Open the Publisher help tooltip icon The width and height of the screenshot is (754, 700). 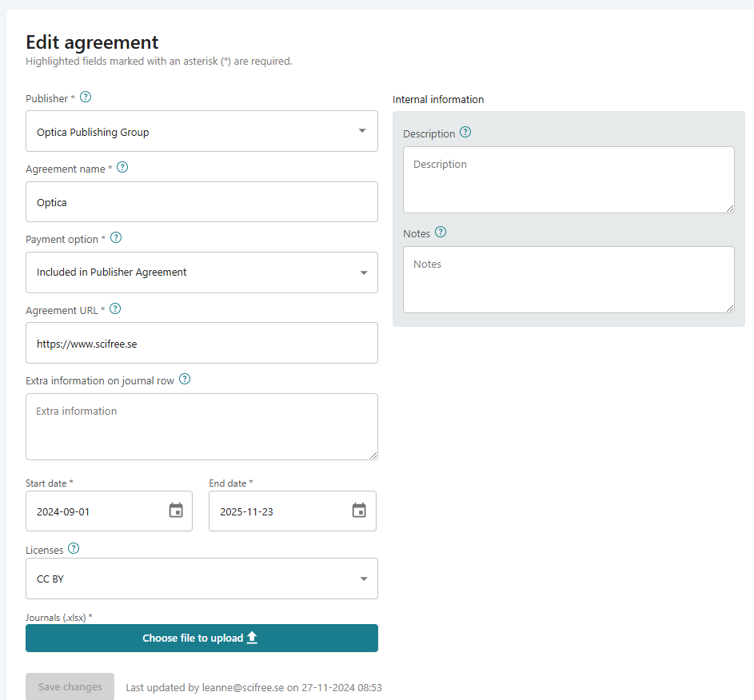(86, 97)
